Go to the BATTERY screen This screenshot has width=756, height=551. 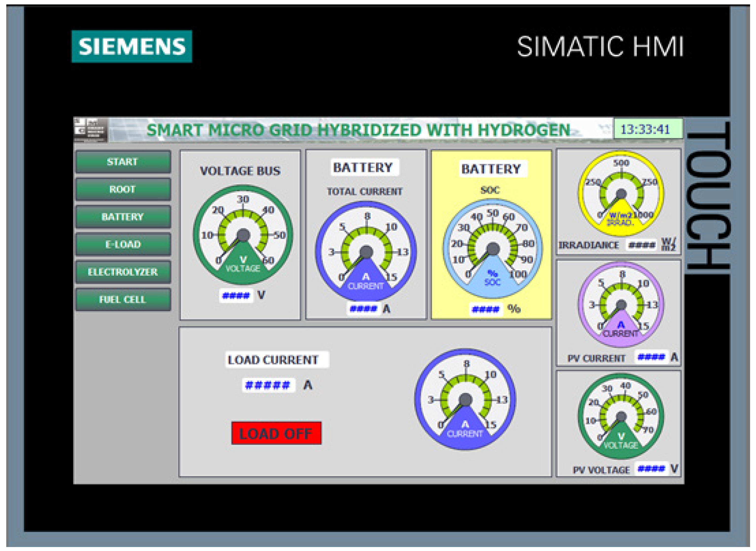click(x=123, y=217)
